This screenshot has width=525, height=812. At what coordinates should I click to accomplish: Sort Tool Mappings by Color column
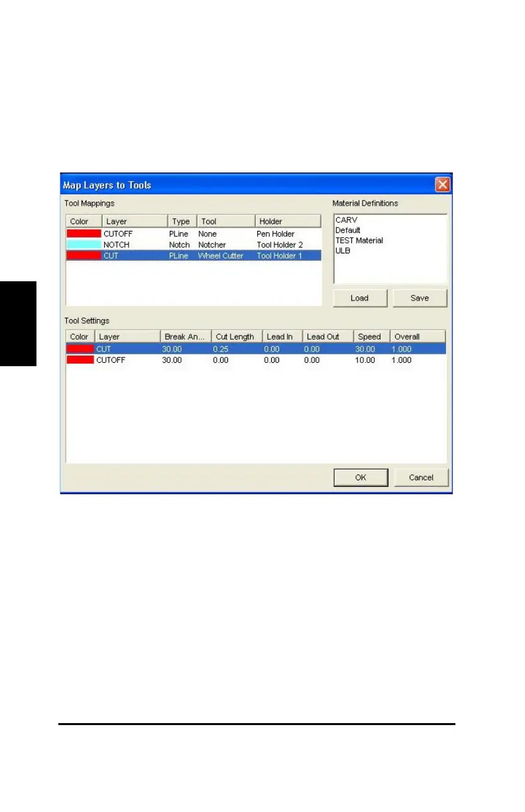pyautogui.click(x=84, y=222)
